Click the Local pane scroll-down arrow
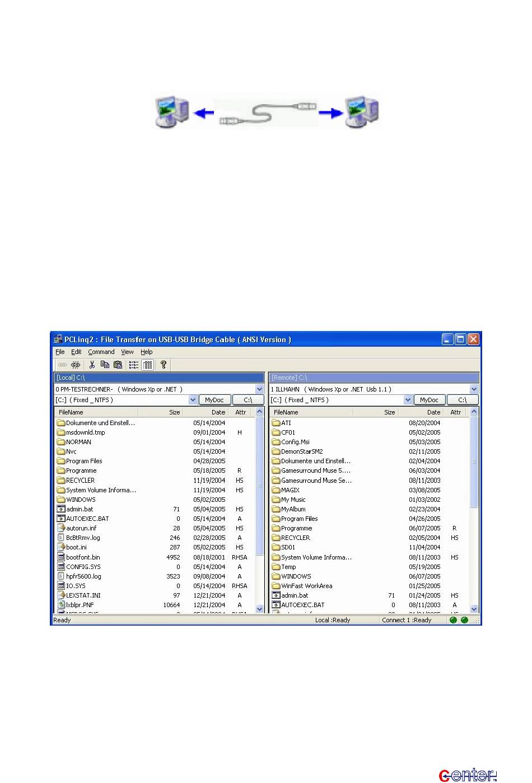 click(259, 609)
